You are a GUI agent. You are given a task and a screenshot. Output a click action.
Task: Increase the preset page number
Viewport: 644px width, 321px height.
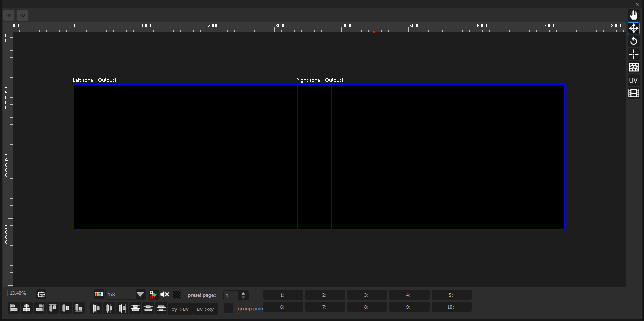click(244, 293)
